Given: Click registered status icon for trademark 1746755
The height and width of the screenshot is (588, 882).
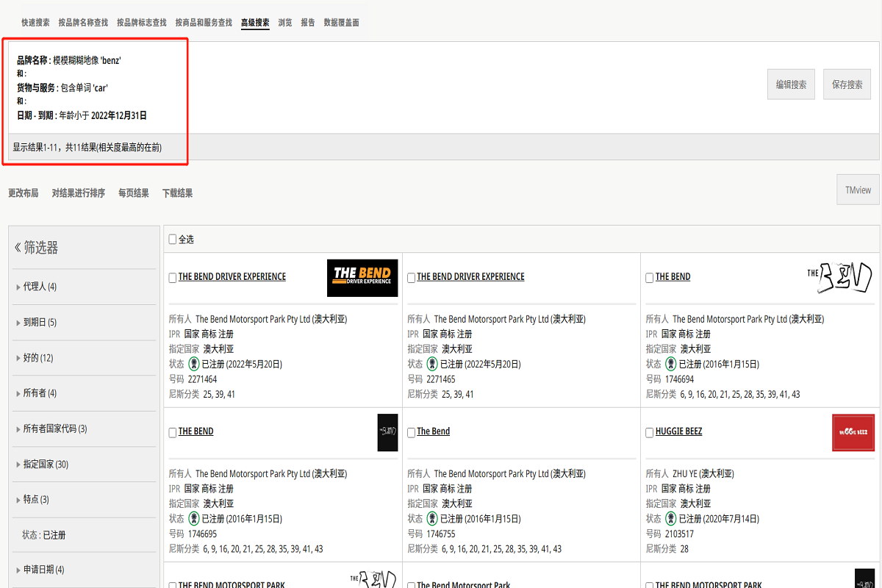Looking at the screenshot, I should 432,518.
